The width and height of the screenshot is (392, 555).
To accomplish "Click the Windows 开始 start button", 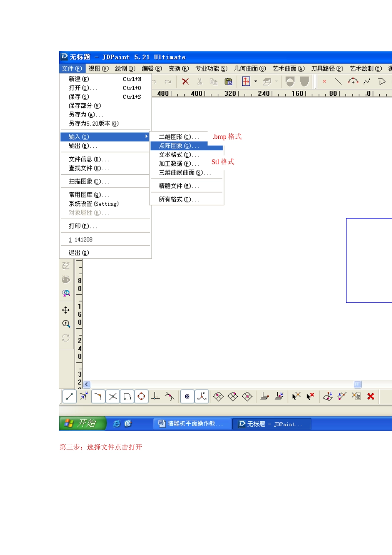I will 83,423.
